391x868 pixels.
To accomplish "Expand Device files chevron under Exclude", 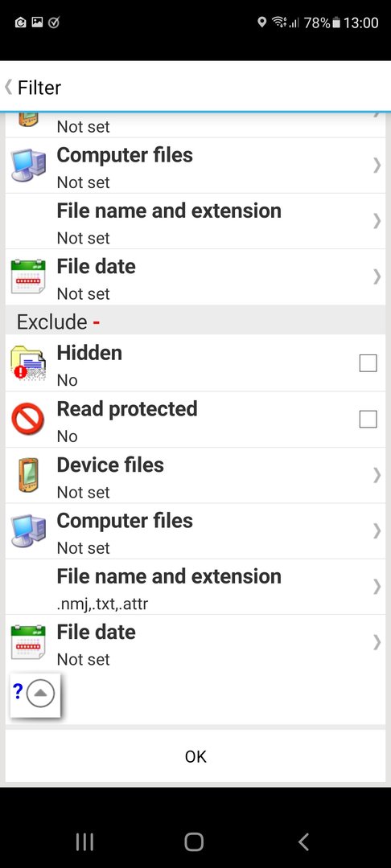I will point(377,475).
